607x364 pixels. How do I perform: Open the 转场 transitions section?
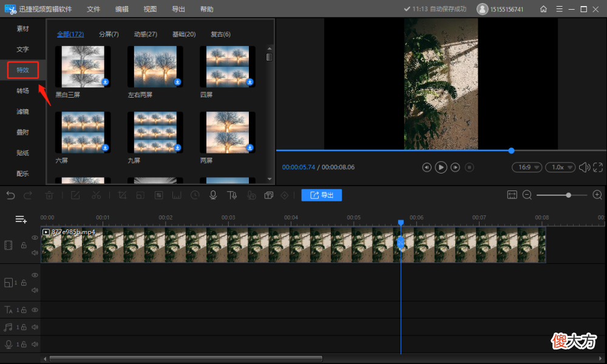pos(22,90)
